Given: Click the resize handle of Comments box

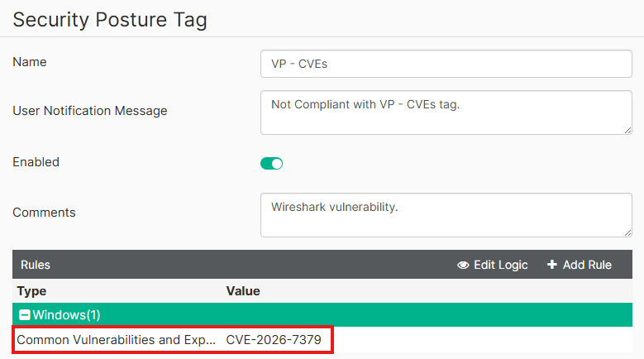Looking at the screenshot, I should 627,233.
